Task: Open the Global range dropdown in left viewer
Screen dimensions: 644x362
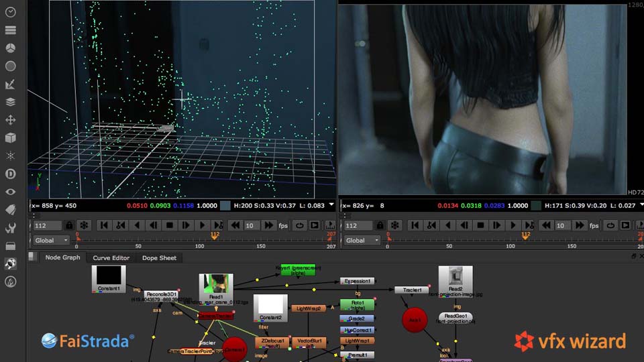Action: tap(50, 240)
